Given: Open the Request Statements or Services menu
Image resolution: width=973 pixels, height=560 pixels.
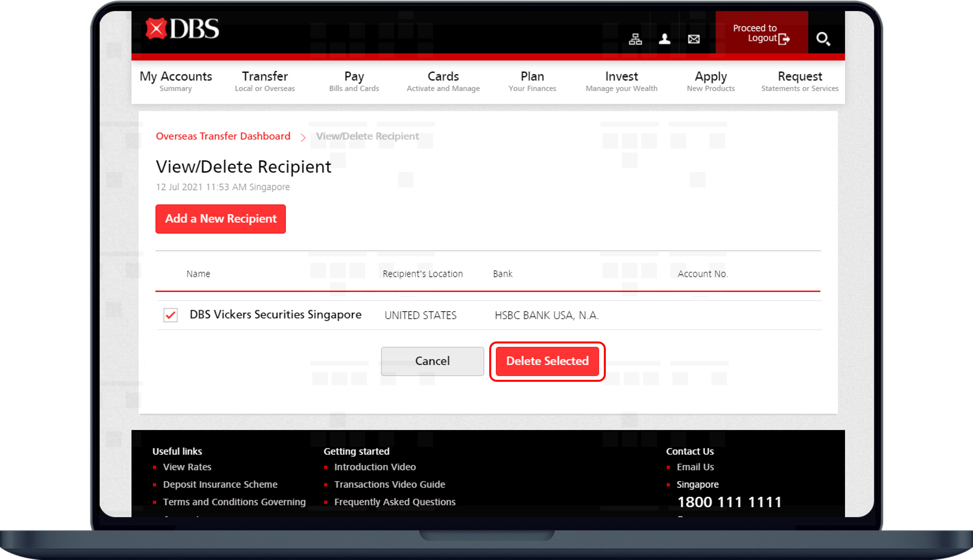Looking at the screenshot, I should [x=800, y=82].
